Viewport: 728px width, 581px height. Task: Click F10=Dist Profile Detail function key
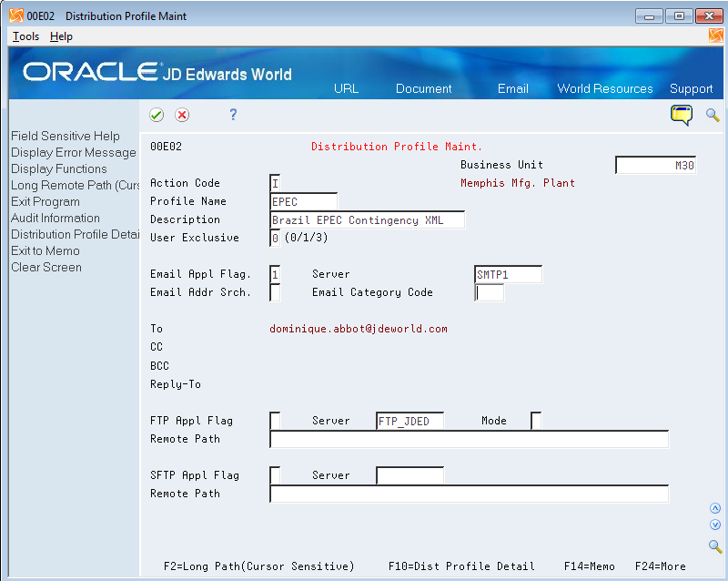(x=461, y=566)
